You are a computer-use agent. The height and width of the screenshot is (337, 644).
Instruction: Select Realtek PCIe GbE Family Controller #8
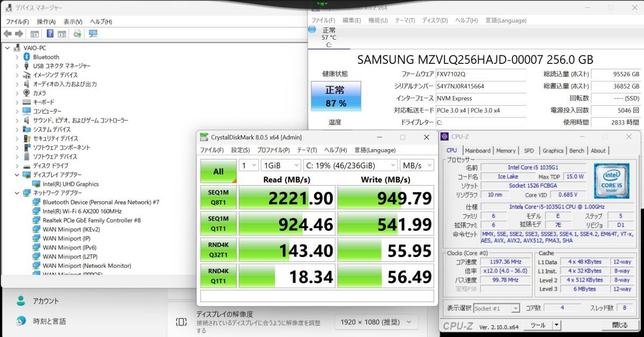pyautogui.click(x=91, y=221)
